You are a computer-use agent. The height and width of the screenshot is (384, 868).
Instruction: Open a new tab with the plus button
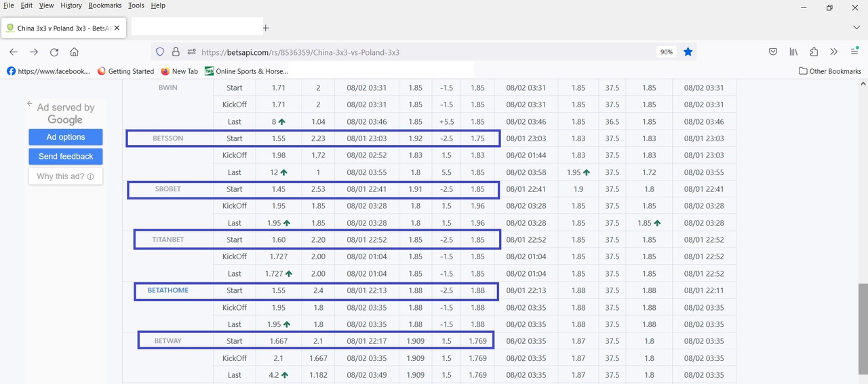[266, 28]
